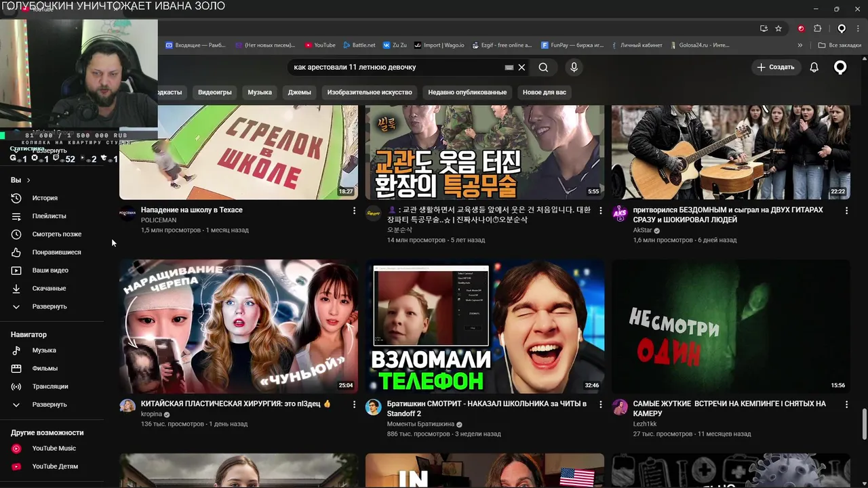Open options menu for КИТАЙСКАЯ ПЛАСТИЧЕСКАЯ ХИРУРГИЯ video

[x=354, y=405]
